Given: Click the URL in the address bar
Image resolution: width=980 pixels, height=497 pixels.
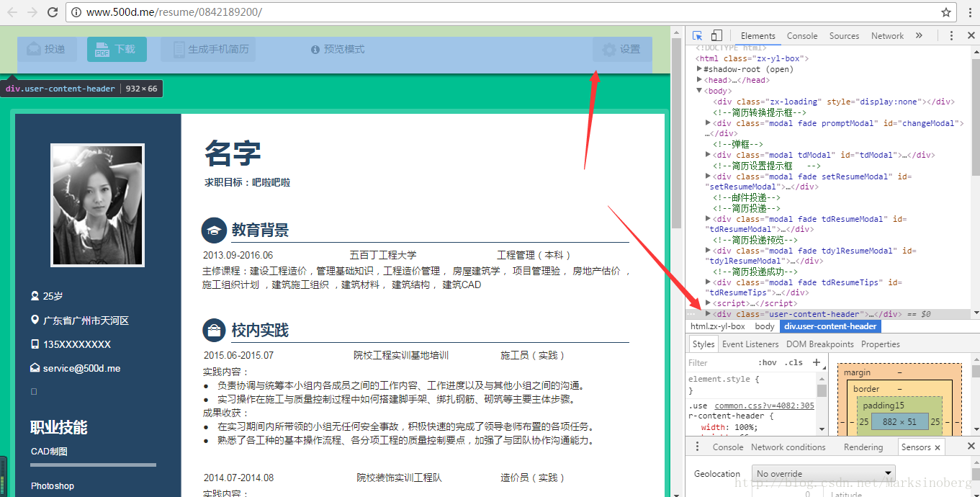Looking at the screenshot, I should 174,12.
